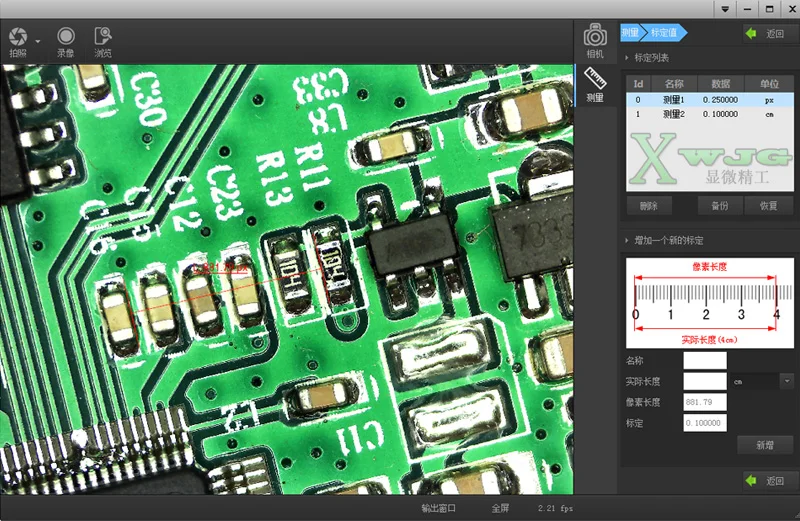800x521 pixels.
Task: Select the 测量1 calibration row
Action: tap(710, 100)
